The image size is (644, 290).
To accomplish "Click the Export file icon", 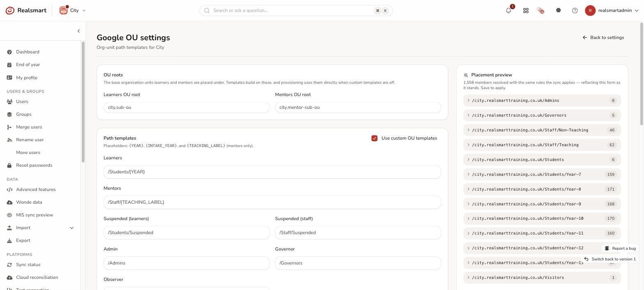I will pos(9,240).
